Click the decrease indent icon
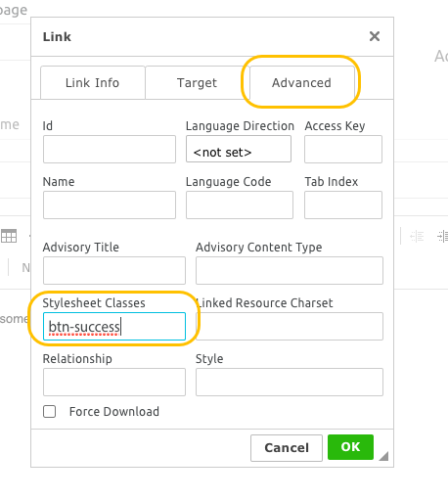The width and height of the screenshot is (448, 500). point(417,236)
